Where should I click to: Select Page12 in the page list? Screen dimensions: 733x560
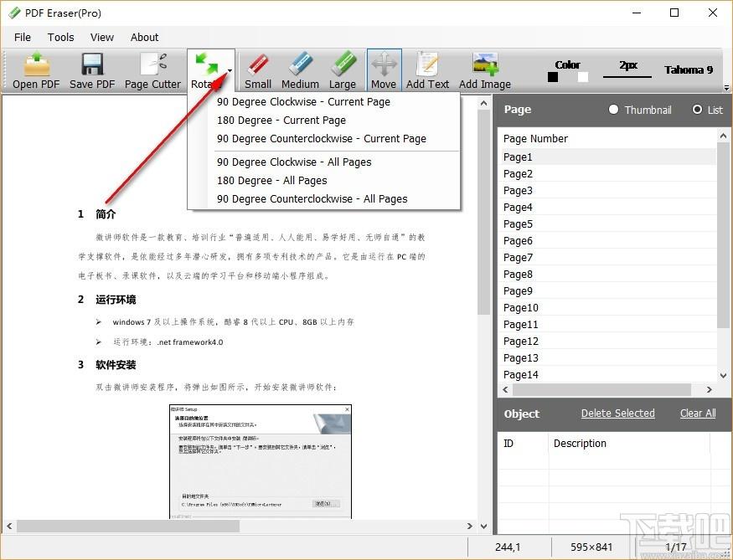click(609, 342)
